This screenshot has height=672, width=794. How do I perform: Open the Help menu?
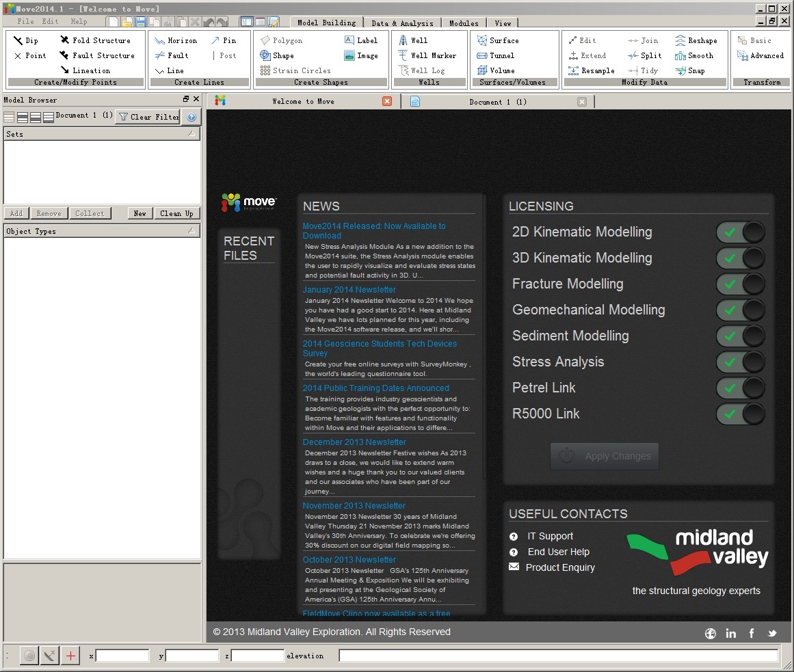click(79, 21)
